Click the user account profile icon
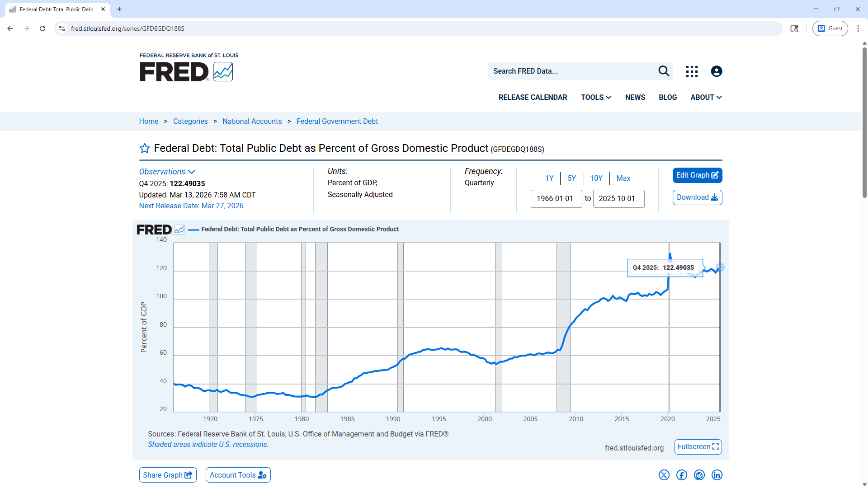868x488 pixels. [716, 71]
